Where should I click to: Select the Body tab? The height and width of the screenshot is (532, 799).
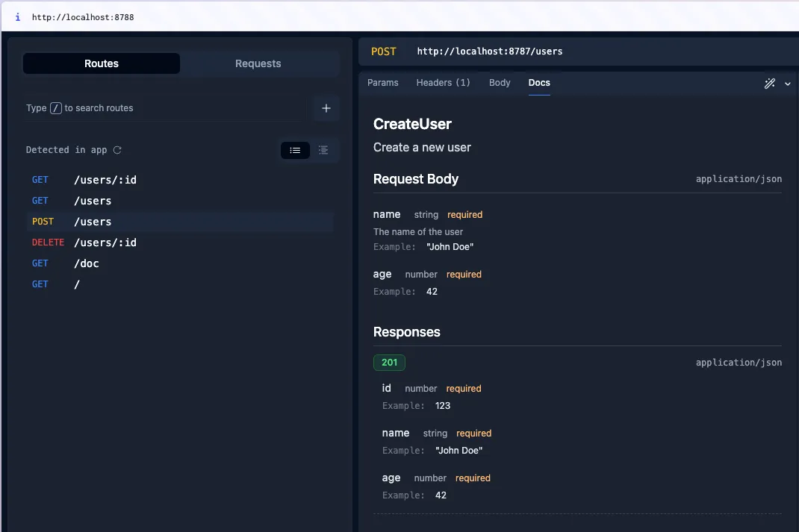[500, 83]
